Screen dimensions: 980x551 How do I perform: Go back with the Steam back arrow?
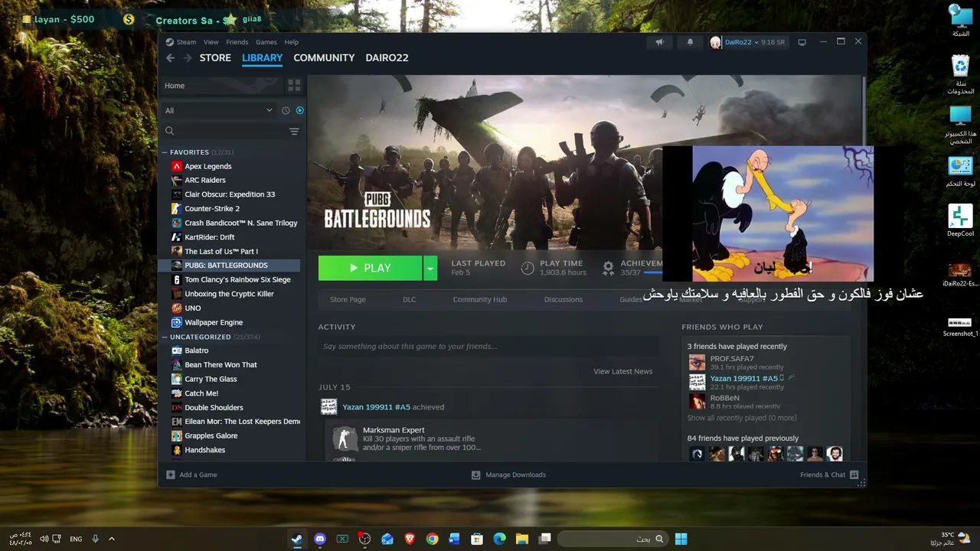click(x=171, y=58)
